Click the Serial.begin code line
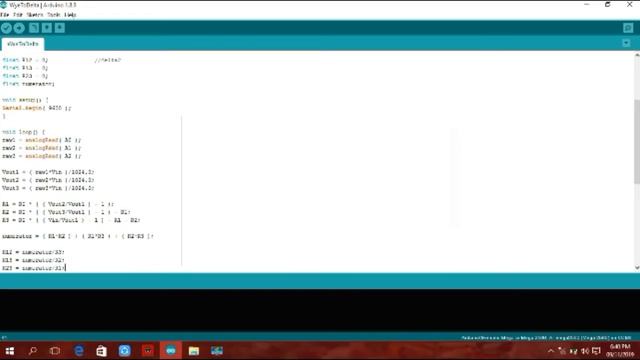 click(x=36, y=108)
